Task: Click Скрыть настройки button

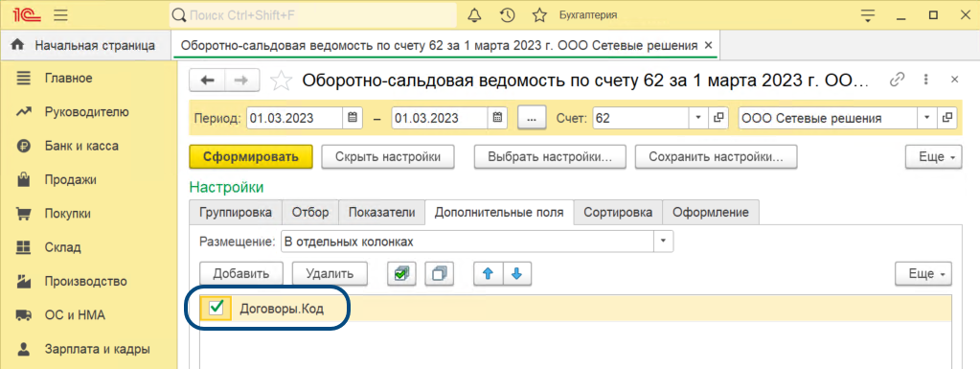Action: [x=388, y=157]
